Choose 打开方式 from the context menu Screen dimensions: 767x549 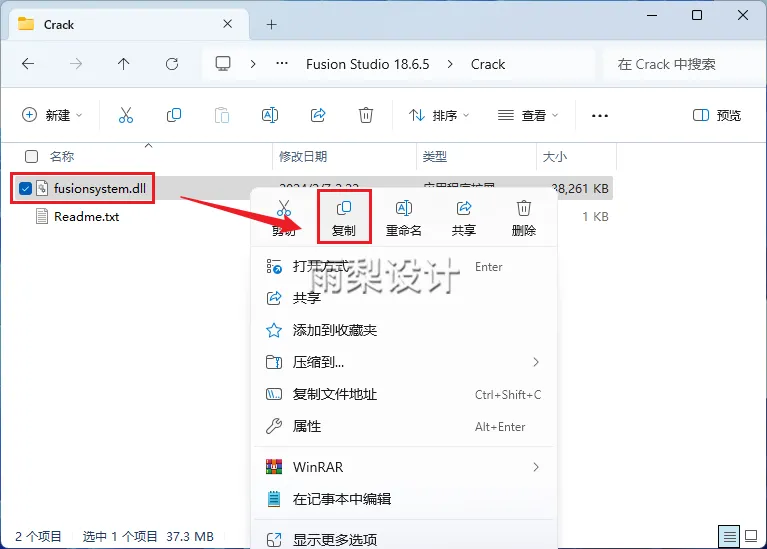click(404, 267)
